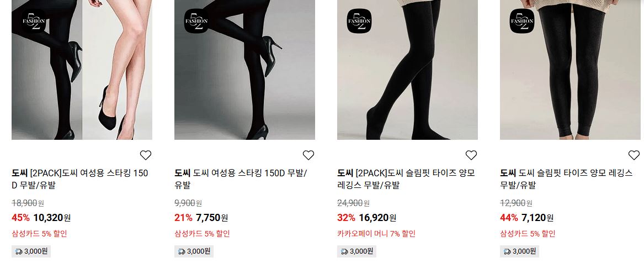Click Fashion 52 badge on second product image
Image resolution: width=644 pixels, height=268 pixels.
196,21
